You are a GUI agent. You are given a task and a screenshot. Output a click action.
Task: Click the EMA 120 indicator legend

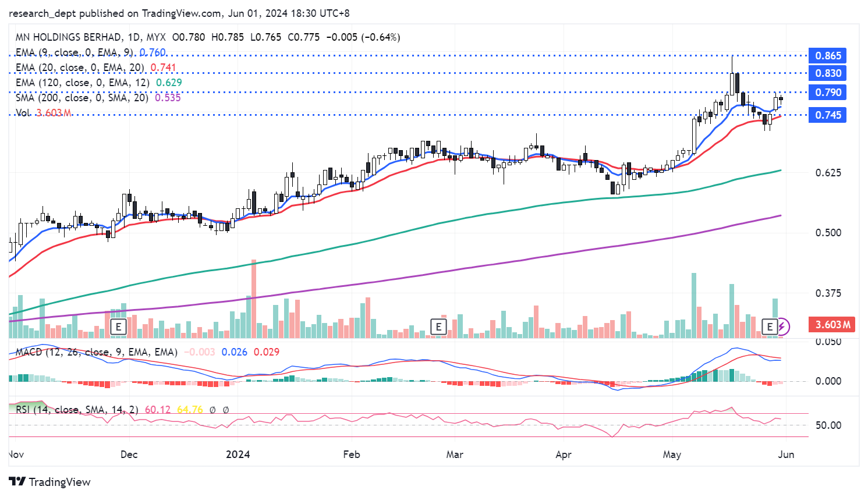[x=82, y=83]
